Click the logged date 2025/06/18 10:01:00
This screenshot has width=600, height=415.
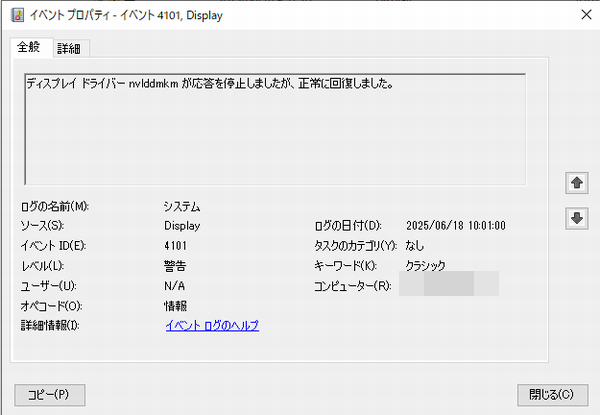456,226
